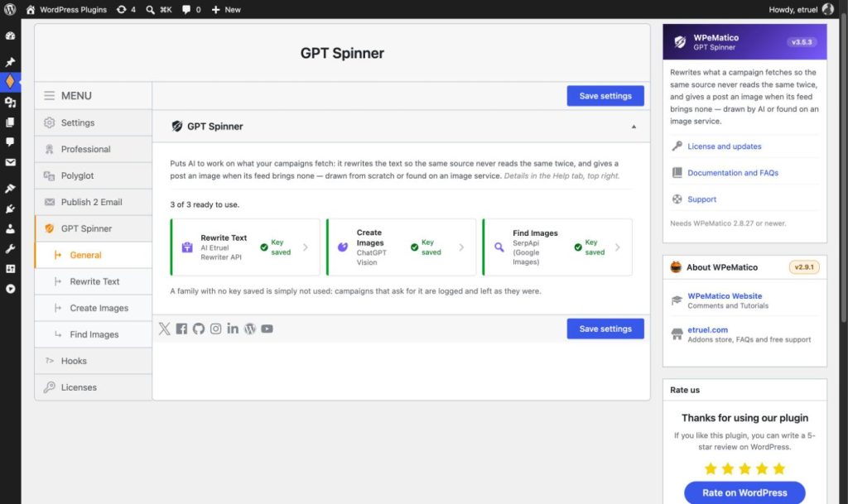Screen dimensions: 848x504
Task: Click the fifth rating star
Action: (778, 468)
